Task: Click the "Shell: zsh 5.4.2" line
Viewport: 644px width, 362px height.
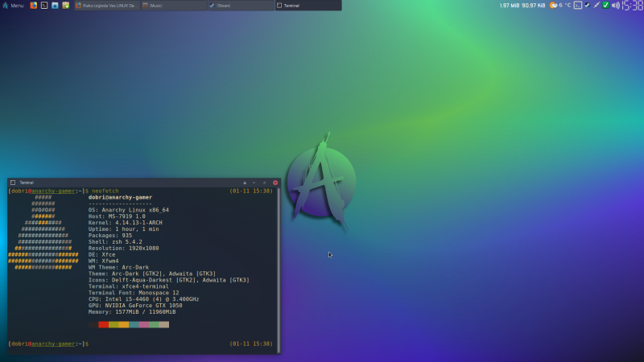Action: [x=115, y=242]
